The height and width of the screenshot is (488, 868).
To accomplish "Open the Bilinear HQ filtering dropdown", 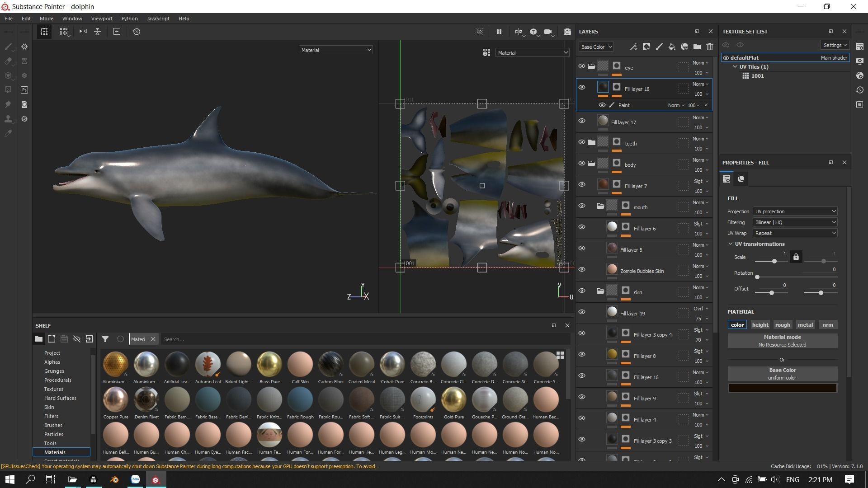I will point(795,222).
